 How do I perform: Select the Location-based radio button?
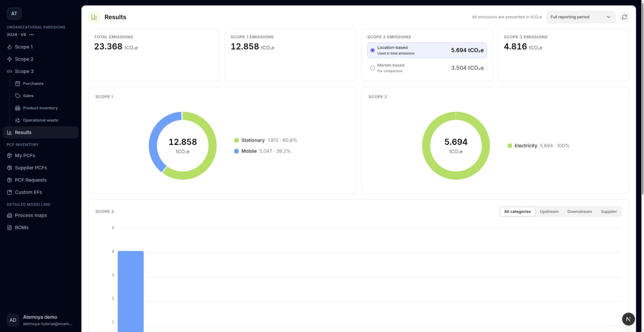[373, 50]
